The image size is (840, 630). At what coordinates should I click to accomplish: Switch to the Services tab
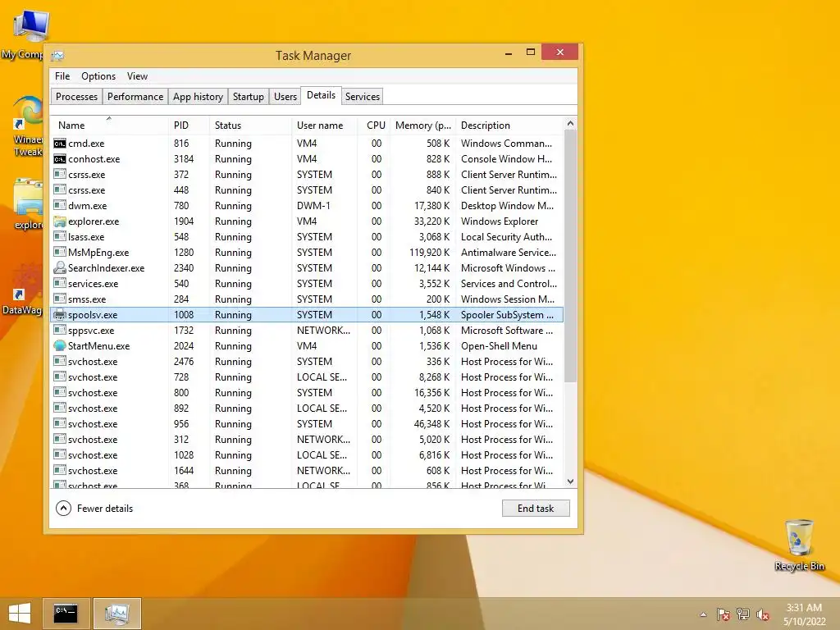362,97
